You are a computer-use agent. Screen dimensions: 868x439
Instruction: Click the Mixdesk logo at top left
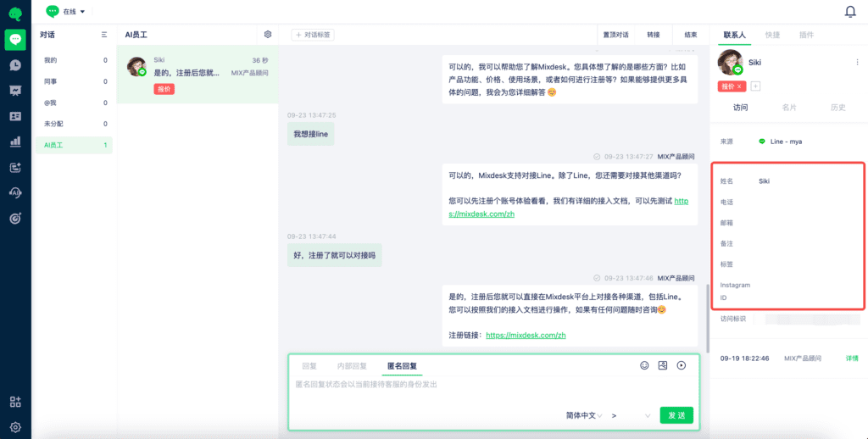point(15,12)
